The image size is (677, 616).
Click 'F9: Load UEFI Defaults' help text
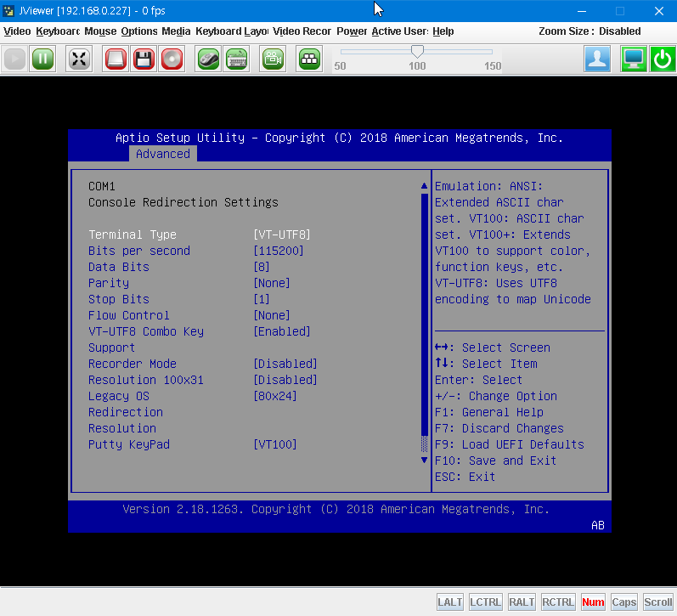click(x=509, y=444)
